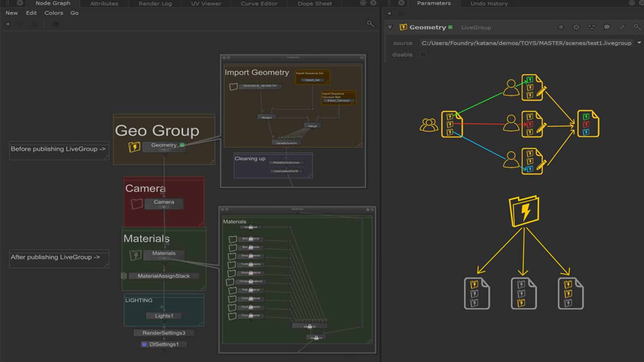Click the Node Graph search magnifier icon

click(370, 24)
